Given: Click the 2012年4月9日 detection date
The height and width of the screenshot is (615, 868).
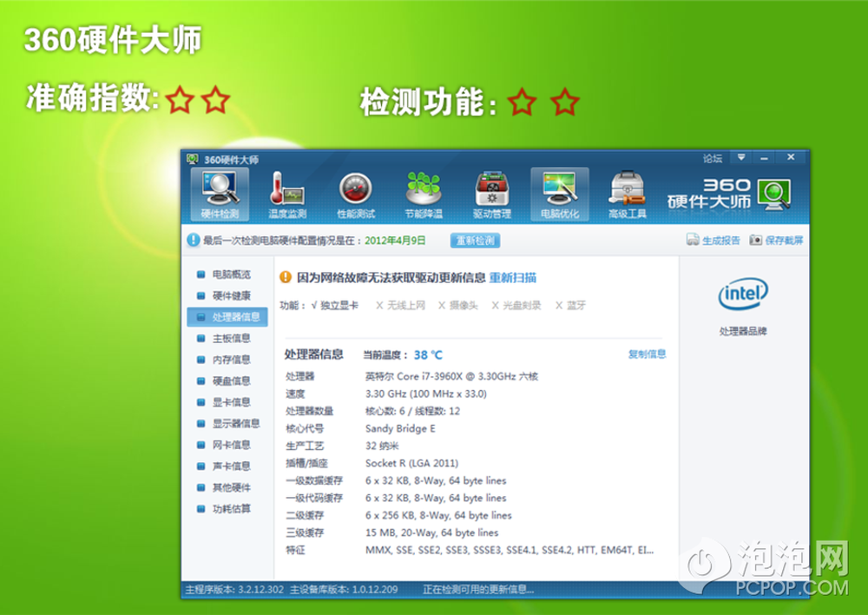Looking at the screenshot, I should (x=395, y=241).
